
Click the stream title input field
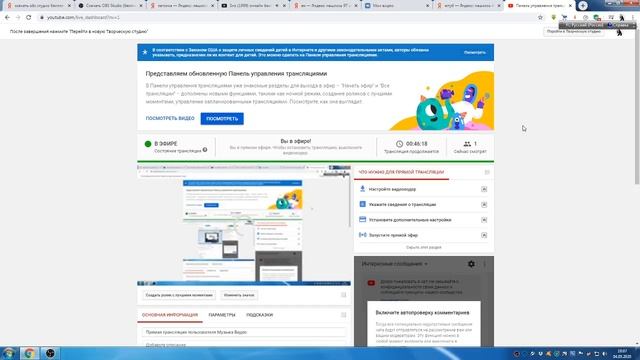coord(244,332)
